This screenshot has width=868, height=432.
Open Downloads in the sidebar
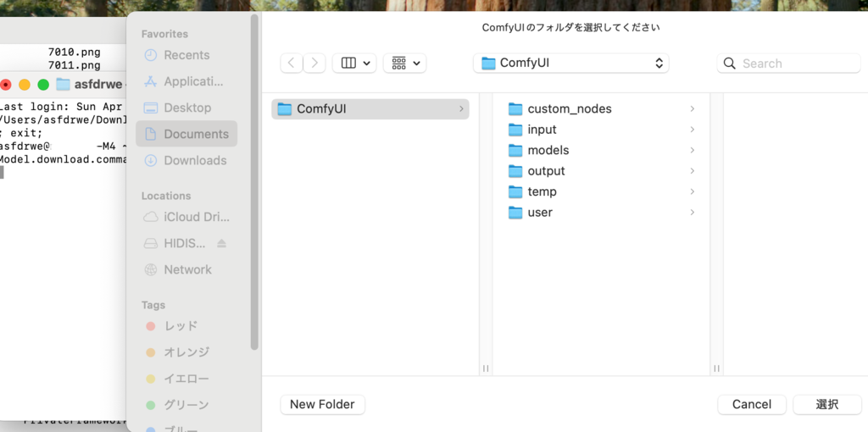[x=186, y=160]
